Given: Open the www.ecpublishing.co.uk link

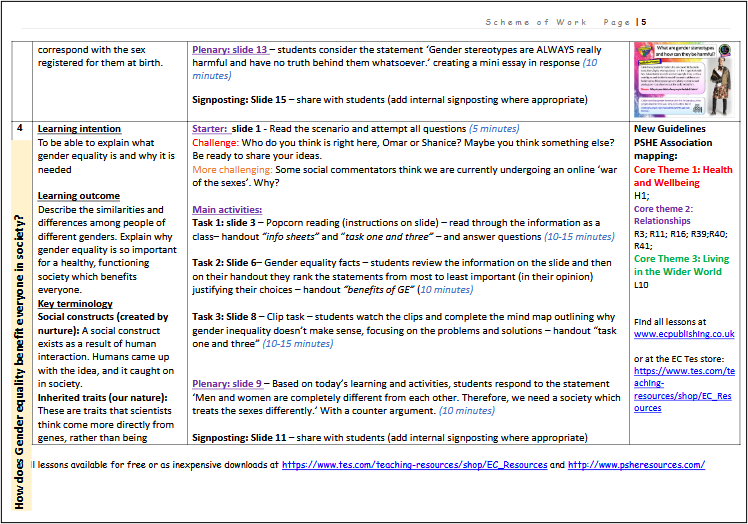Looking at the screenshot, I should [684, 334].
